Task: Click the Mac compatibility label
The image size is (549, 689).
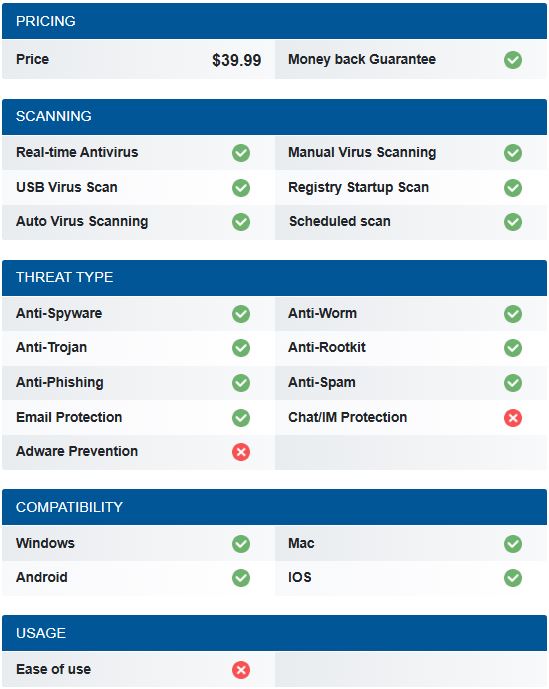Action: pyautogui.click(x=301, y=543)
